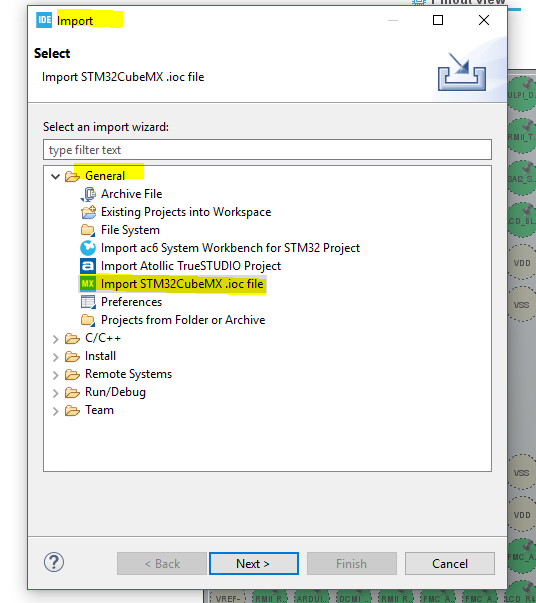536x603 pixels.
Task: Select the C/C++ category label
Action: (103, 338)
